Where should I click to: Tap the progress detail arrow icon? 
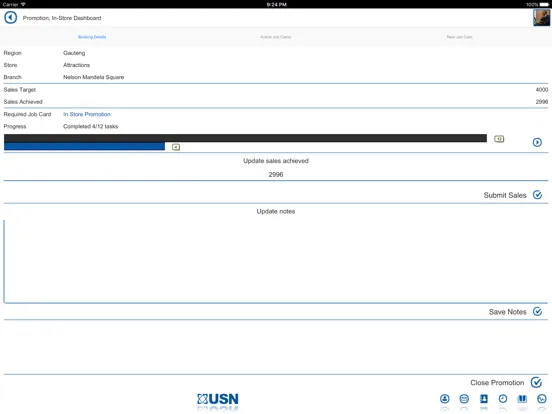coord(537,142)
